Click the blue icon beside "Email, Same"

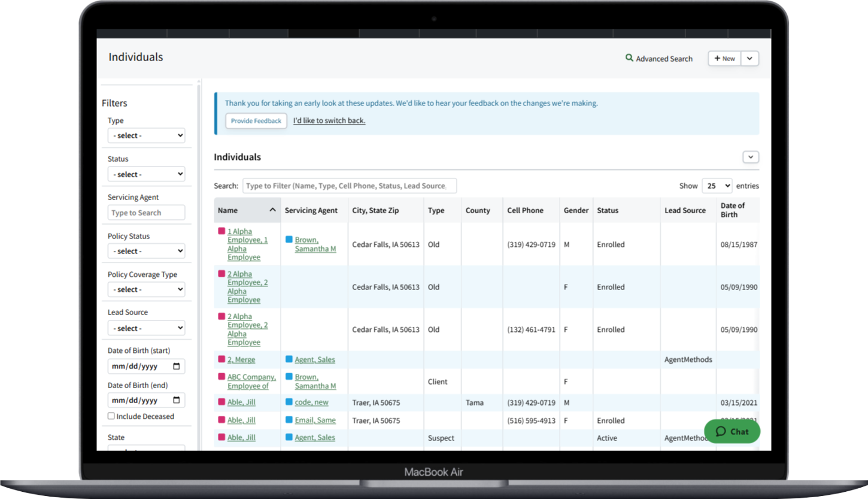[x=289, y=420]
